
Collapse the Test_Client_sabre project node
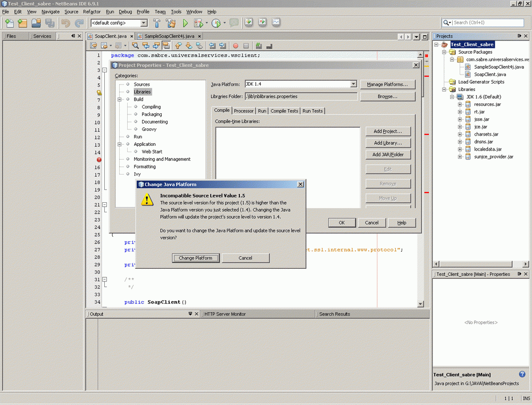coord(436,45)
